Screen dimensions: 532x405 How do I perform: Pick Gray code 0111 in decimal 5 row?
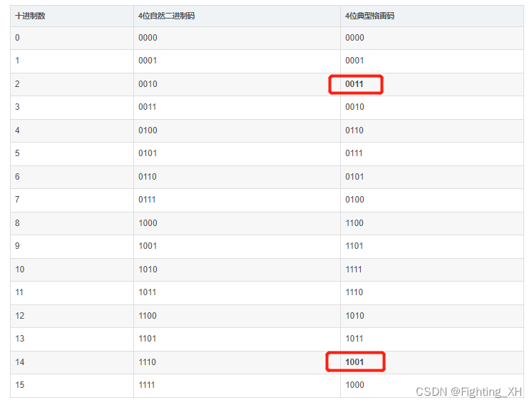tap(354, 153)
